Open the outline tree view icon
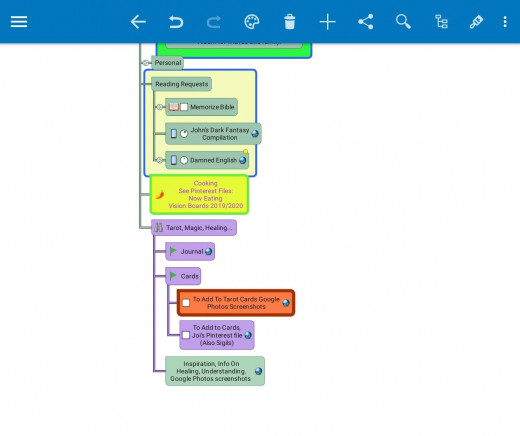The width and height of the screenshot is (520, 436). [x=441, y=22]
